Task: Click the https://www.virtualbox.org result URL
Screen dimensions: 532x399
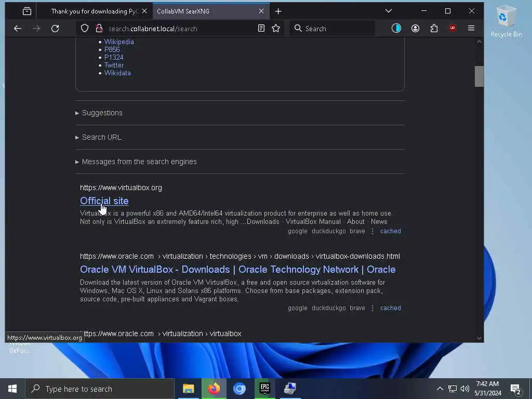Action: pyautogui.click(x=121, y=188)
